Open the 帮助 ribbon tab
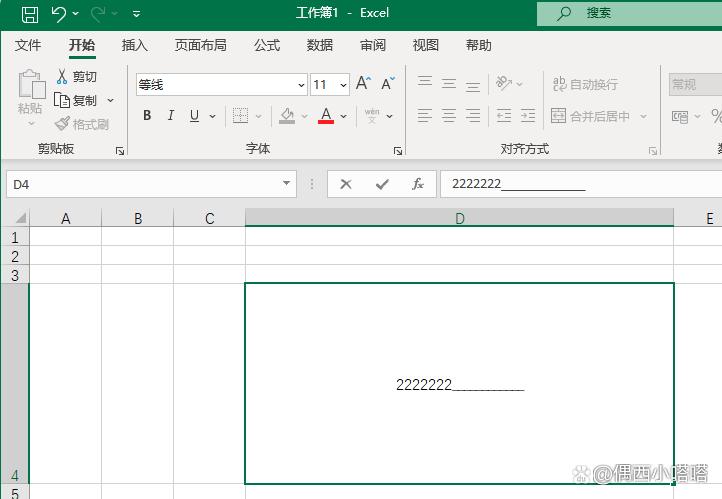The width and height of the screenshot is (722, 499). click(479, 45)
